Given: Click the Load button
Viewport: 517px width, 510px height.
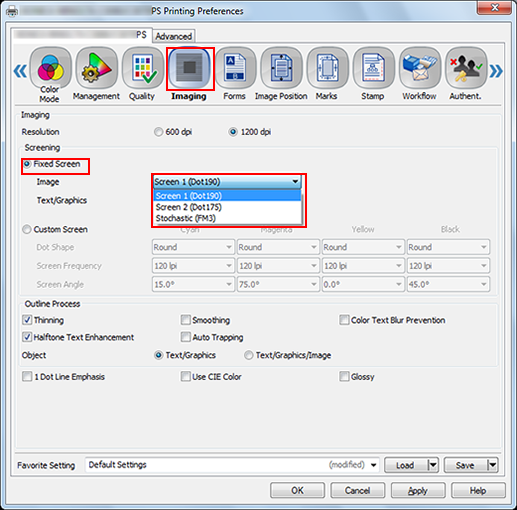Looking at the screenshot, I should point(405,465).
